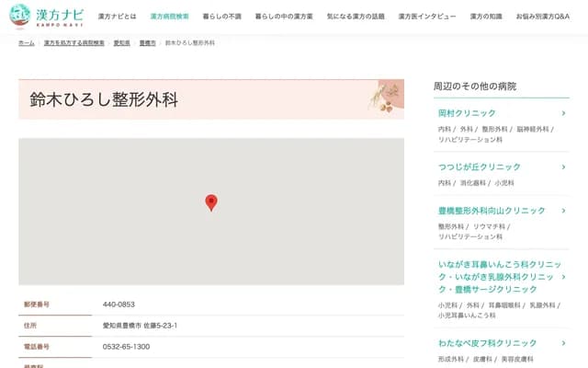
Task: Click phone number 0532-65-1300
Action: pos(126,347)
